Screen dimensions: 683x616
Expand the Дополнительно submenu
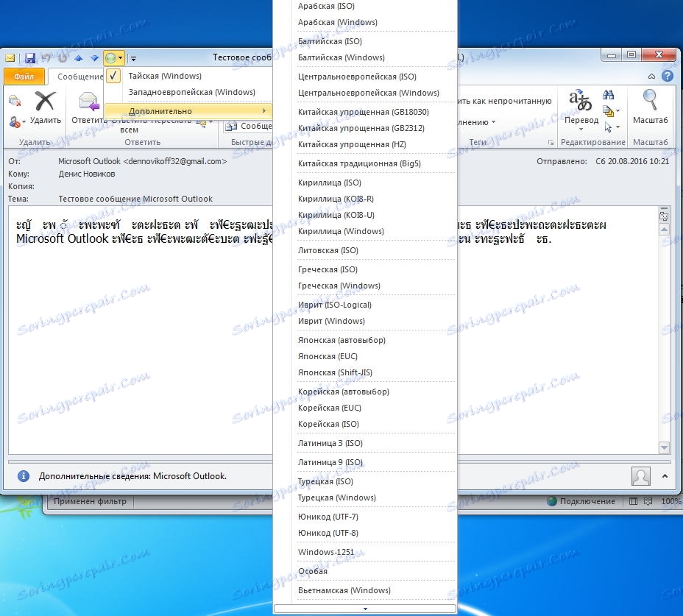click(x=188, y=111)
